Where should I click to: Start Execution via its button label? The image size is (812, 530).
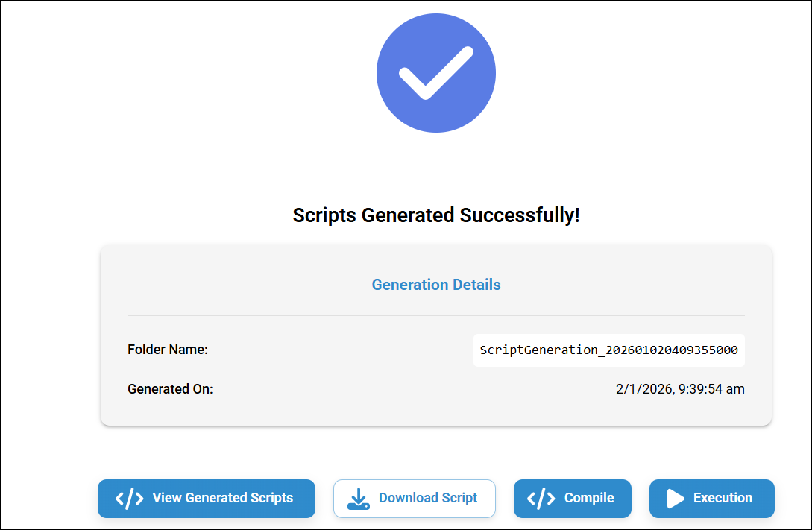[723, 498]
